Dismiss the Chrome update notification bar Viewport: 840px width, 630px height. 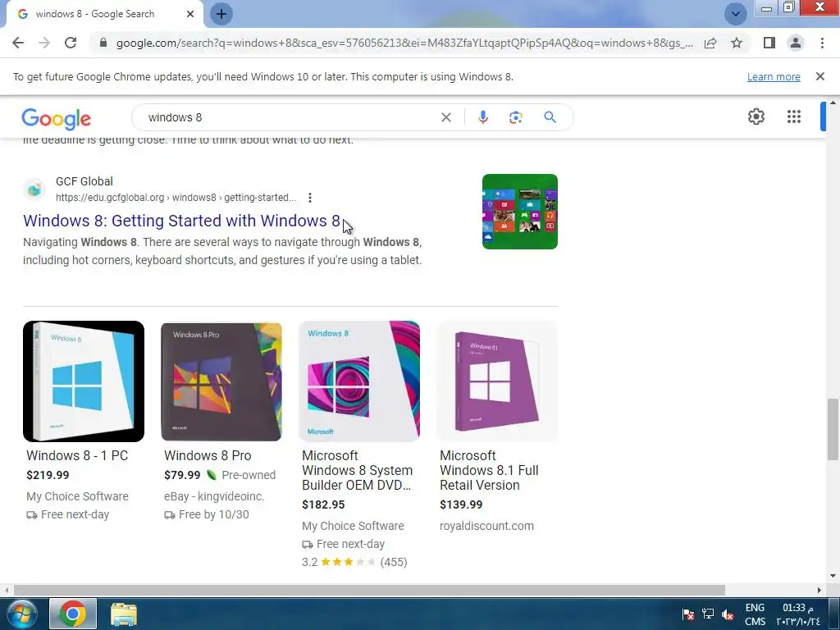point(819,76)
